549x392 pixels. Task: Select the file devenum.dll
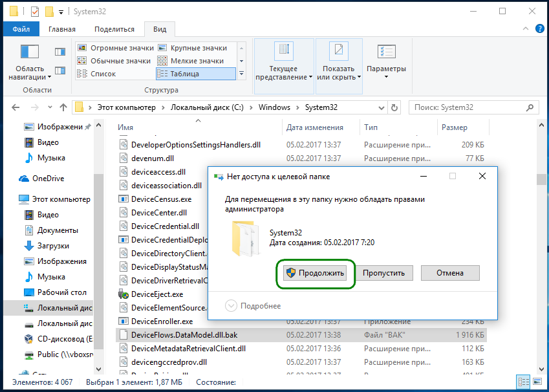(x=153, y=158)
